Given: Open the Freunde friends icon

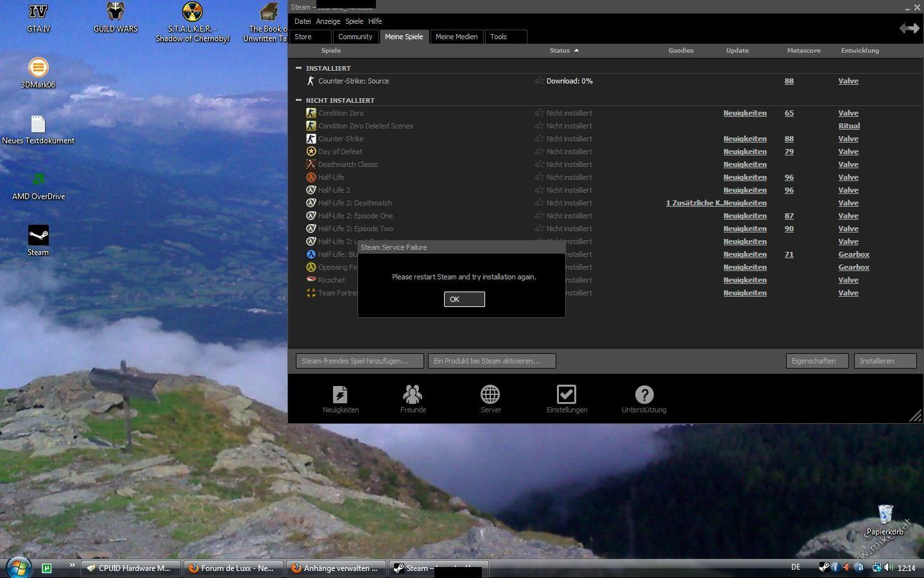Looking at the screenshot, I should pyautogui.click(x=413, y=399).
